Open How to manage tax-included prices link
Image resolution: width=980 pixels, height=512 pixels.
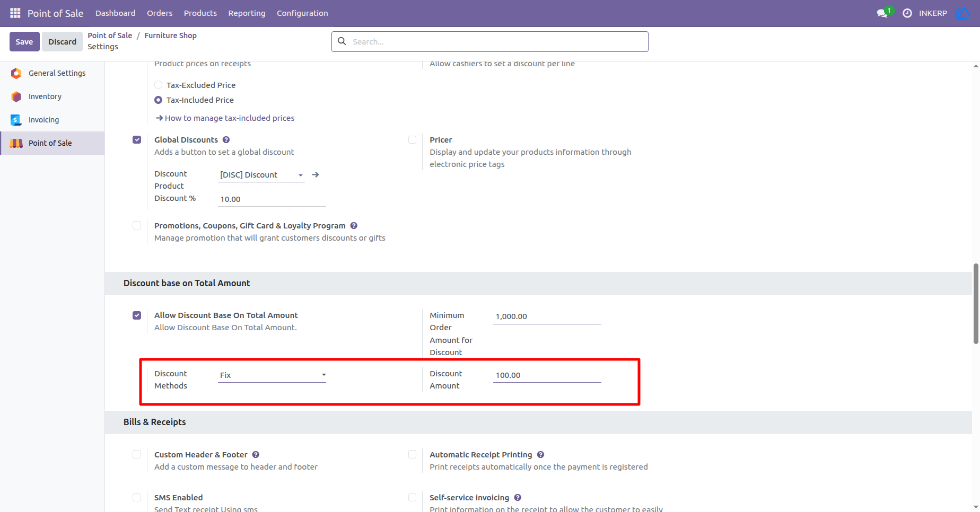coord(225,118)
